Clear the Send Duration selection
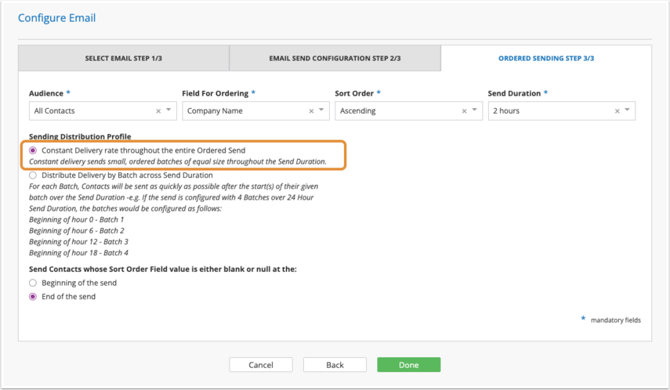The width and height of the screenshot is (670, 390). pos(617,111)
